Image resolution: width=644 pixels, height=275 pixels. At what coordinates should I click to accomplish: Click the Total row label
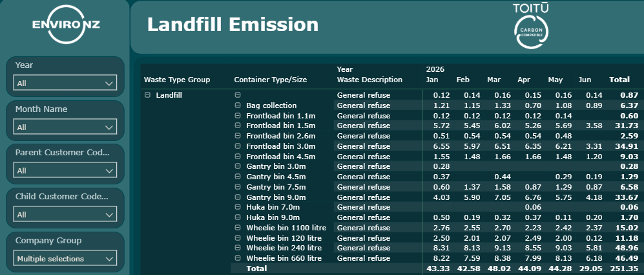pos(256,269)
